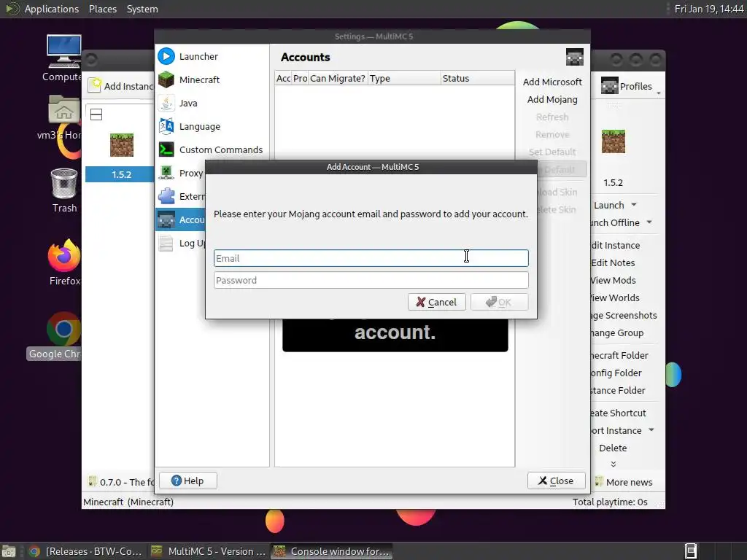
Task: Expand the Launch Offline dropdown arrow
Action: (x=649, y=222)
